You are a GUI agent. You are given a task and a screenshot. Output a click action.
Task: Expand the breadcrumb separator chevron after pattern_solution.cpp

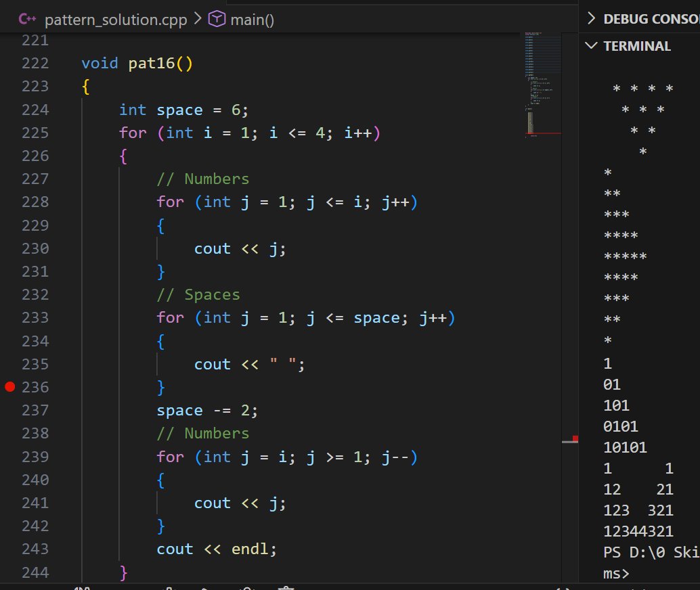[198, 19]
